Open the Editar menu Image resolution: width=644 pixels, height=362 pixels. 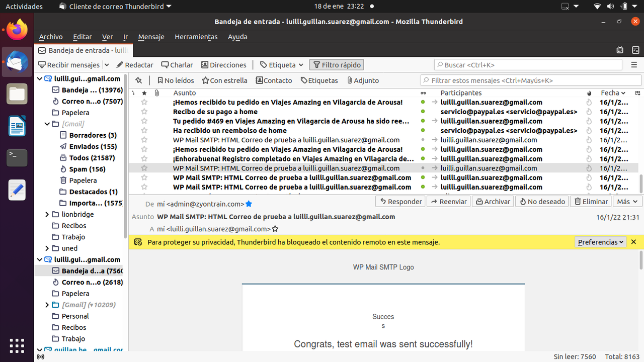point(83,37)
